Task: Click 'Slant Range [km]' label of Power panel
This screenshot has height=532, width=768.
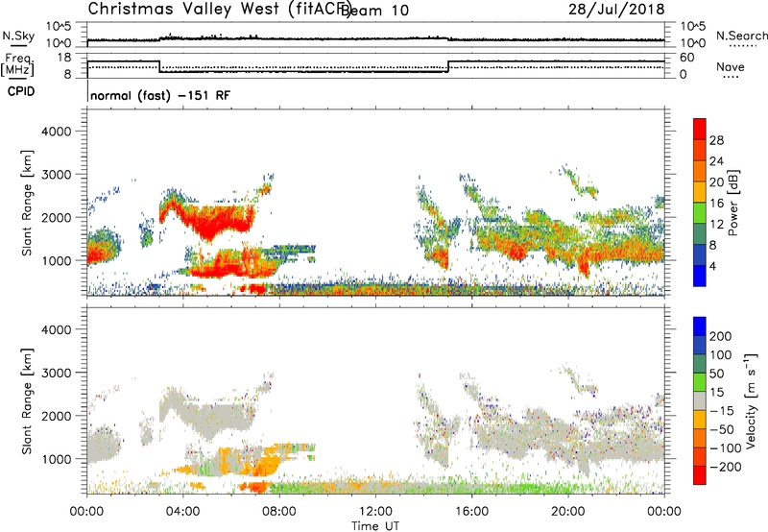Action: pos(27,203)
